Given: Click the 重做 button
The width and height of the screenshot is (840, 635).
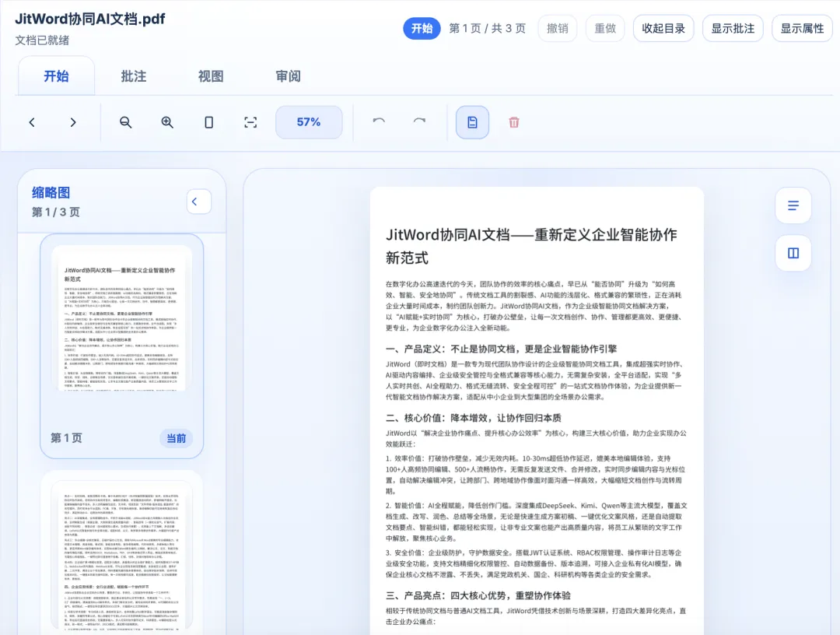Looking at the screenshot, I should 605,28.
